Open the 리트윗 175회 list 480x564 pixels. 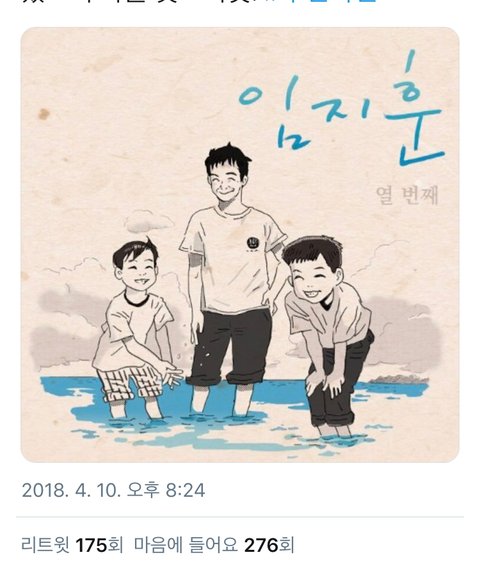pyautogui.click(x=72, y=545)
